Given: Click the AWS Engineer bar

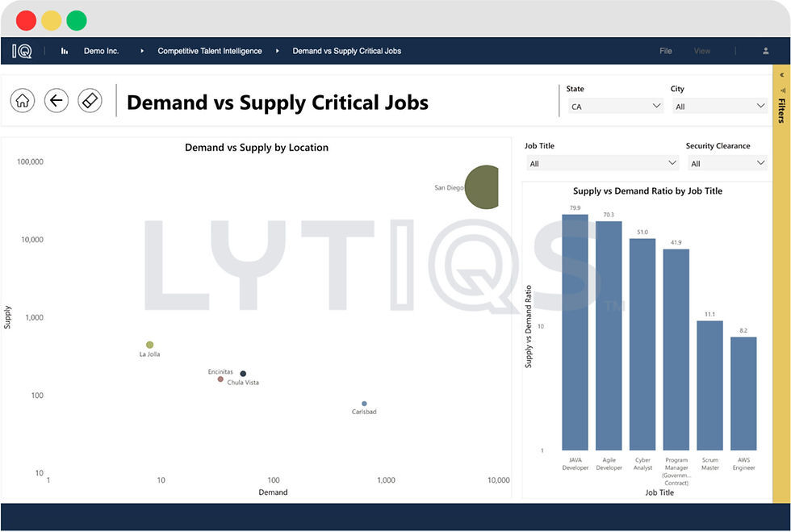Looking at the screenshot, I should (x=743, y=394).
